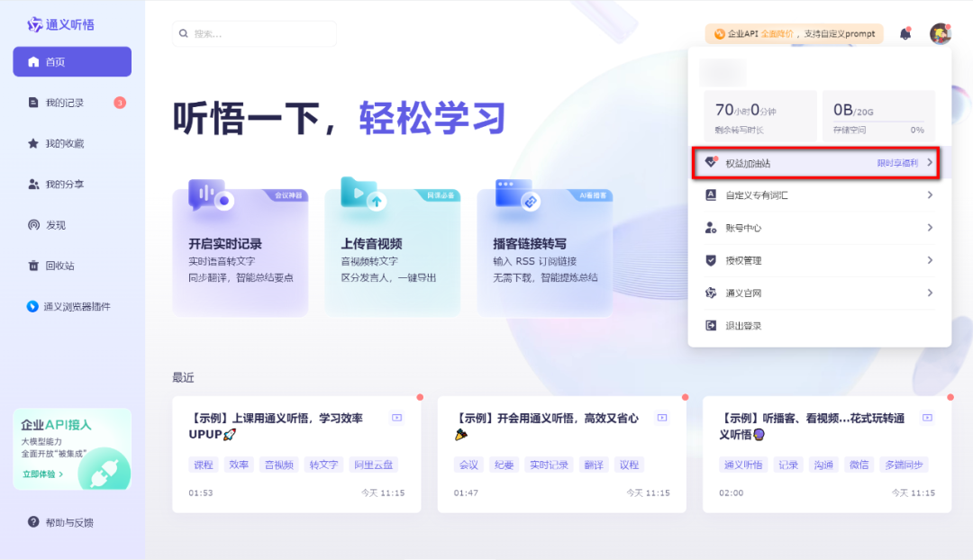Viewport: 973px width, 560px height.
Task: Click the 实时记录 tag
Action: pyautogui.click(x=550, y=465)
